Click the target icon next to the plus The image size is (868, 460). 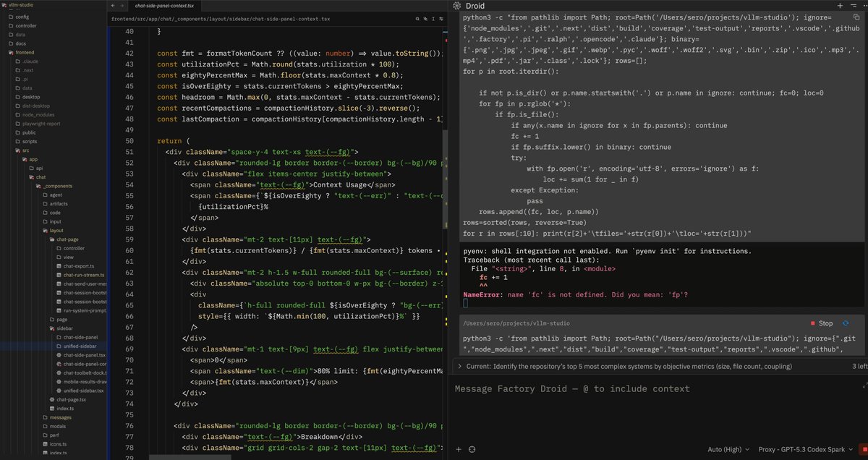472,449
